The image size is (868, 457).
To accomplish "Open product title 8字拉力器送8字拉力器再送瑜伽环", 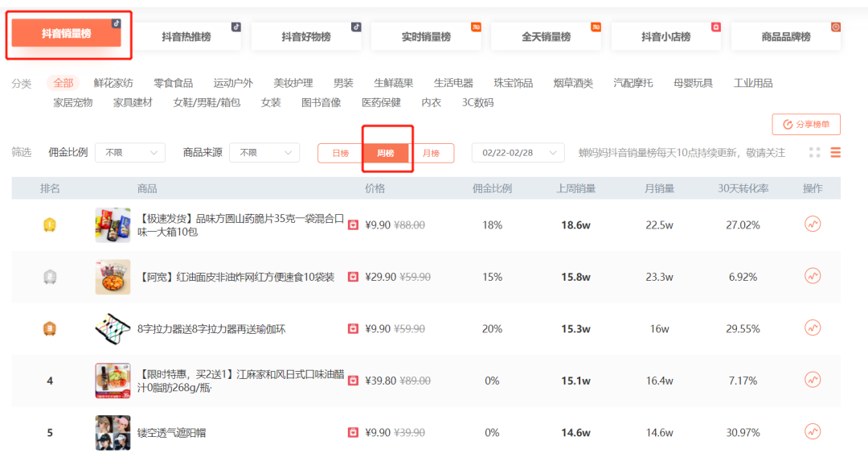I will [211, 329].
